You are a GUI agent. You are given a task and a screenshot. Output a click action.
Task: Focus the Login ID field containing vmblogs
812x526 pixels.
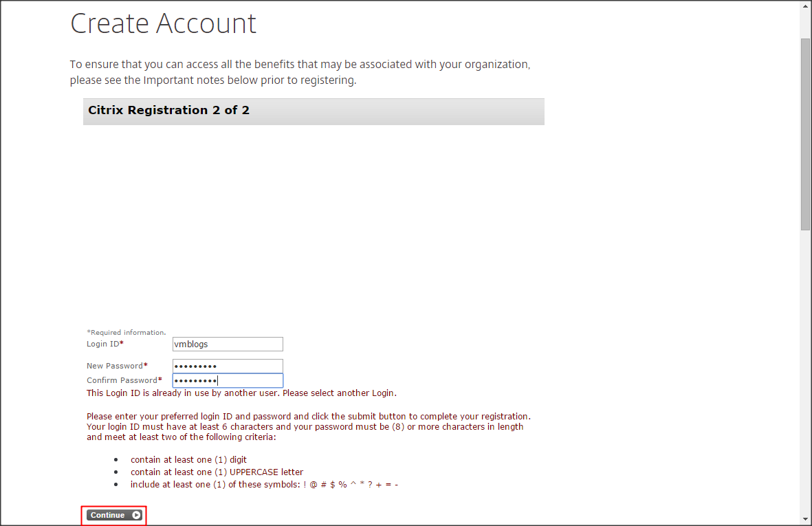[x=228, y=344]
